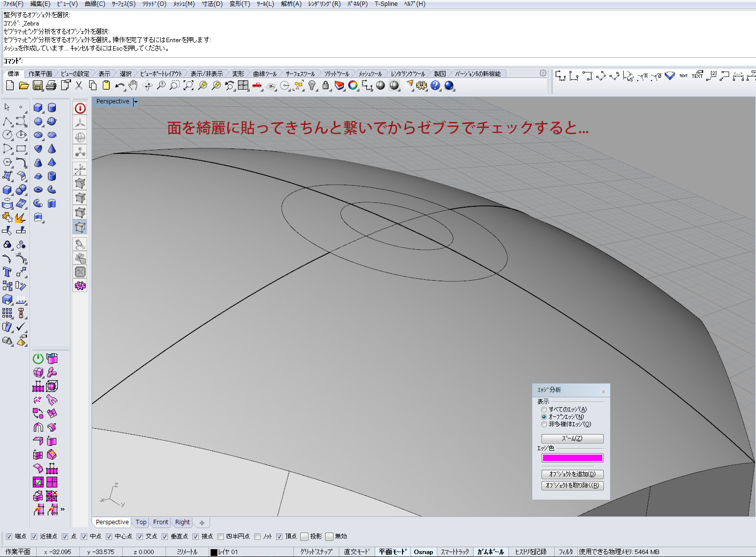Select the すべてのエッジ radio button

(x=543, y=410)
